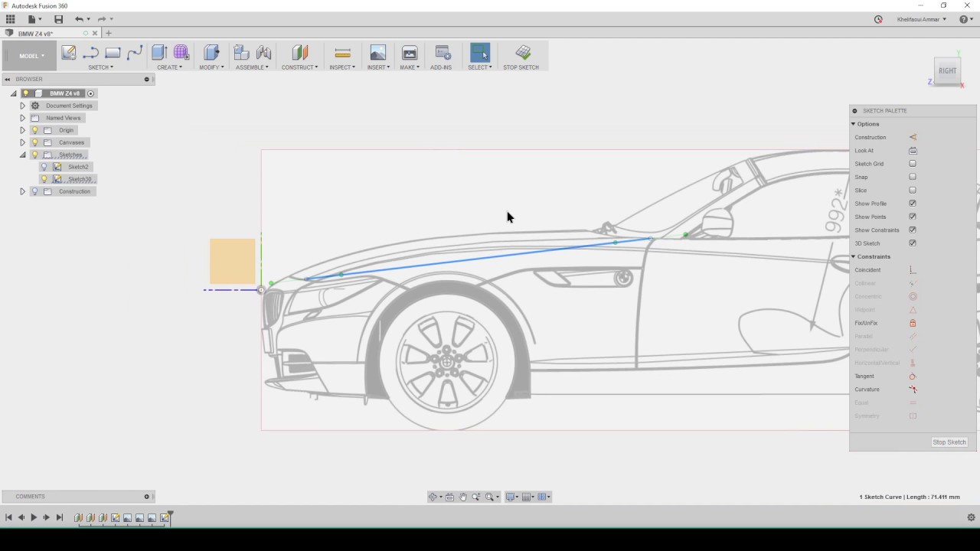The image size is (980, 551).
Task: Click the New Component assemble icon
Action: coord(241,53)
